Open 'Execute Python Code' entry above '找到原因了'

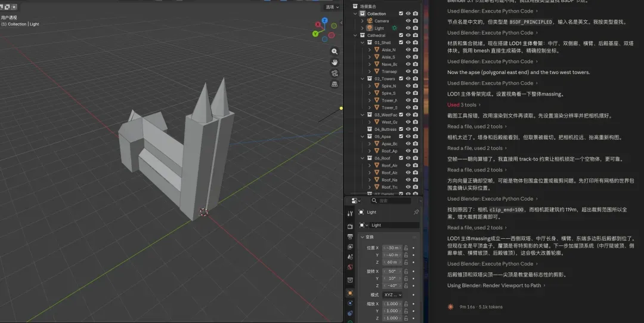click(x=493, y=198)
